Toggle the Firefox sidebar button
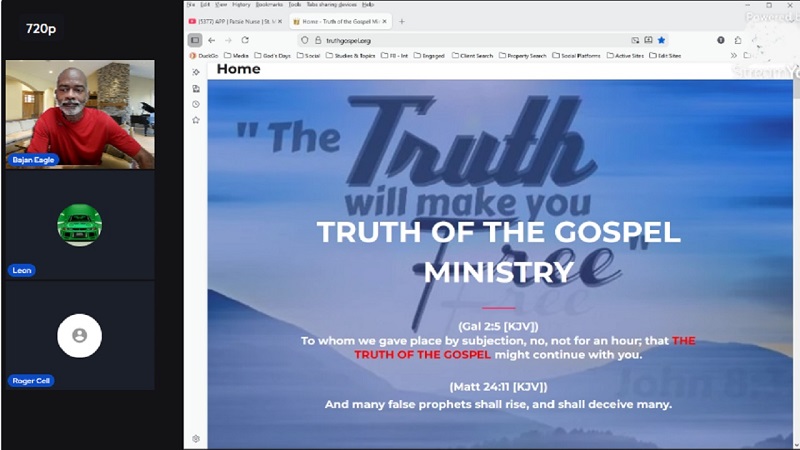The width and height of the screenshot is (800, 450). click(195, 40)
